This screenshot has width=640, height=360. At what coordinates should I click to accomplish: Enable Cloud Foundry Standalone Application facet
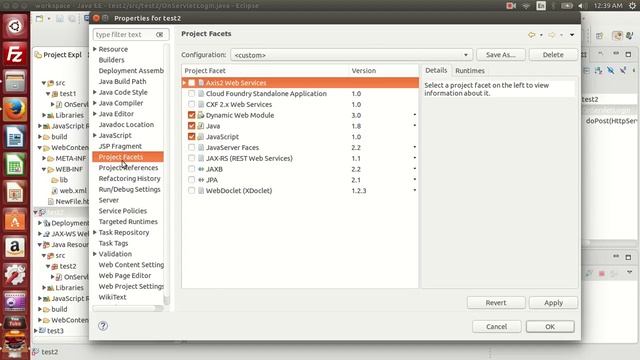pos(191,93)
